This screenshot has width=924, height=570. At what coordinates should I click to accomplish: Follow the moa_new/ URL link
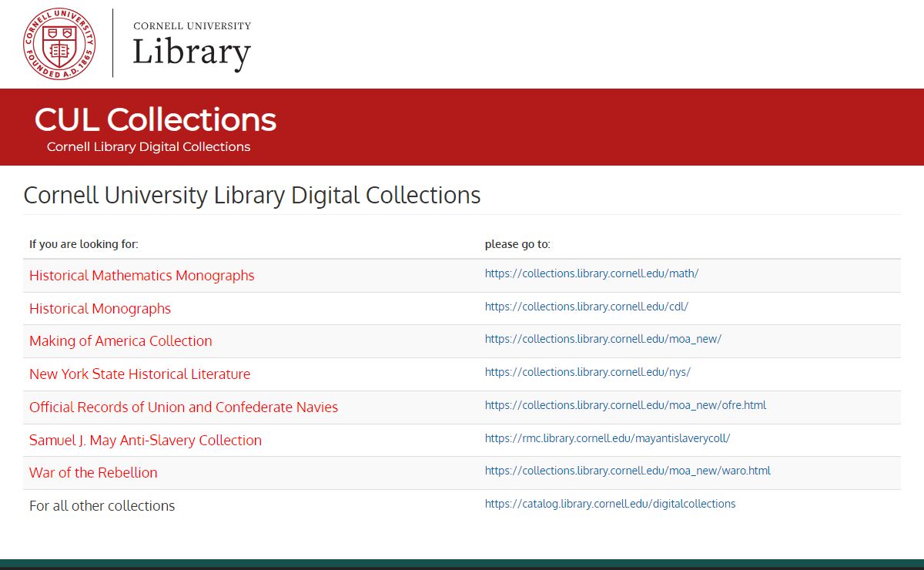point(603,338)
